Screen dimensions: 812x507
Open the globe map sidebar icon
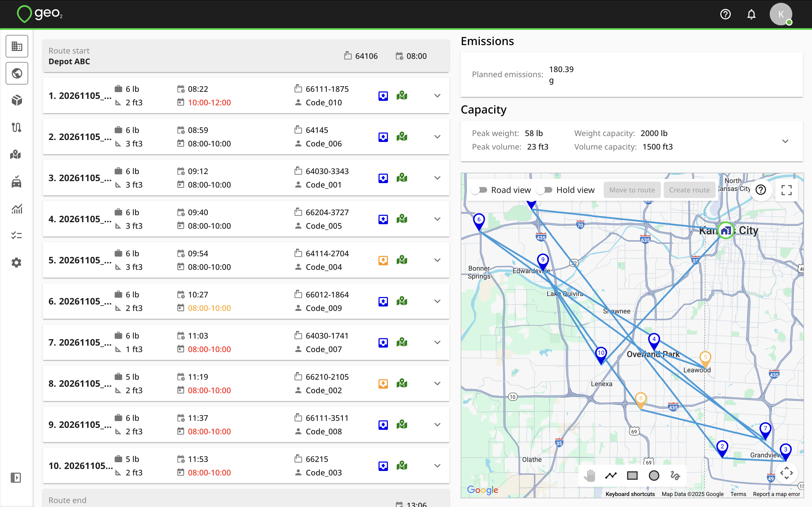pyautogui.click(x=17, y=73)
